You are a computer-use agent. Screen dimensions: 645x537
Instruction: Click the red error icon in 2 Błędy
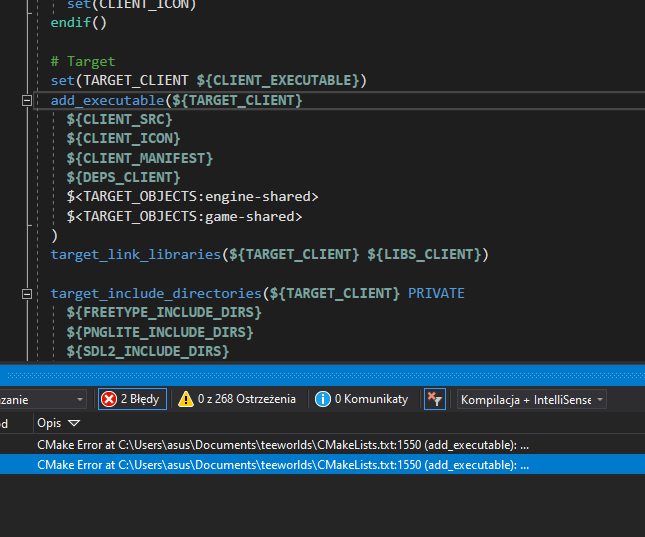coord(109,399)
